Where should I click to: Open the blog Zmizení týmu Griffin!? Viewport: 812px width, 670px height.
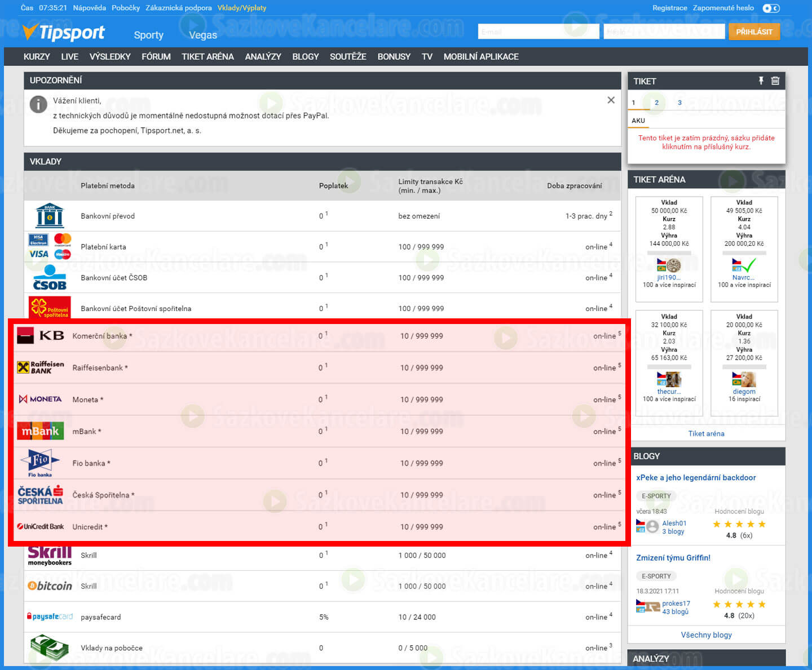[x=673, y=558]
